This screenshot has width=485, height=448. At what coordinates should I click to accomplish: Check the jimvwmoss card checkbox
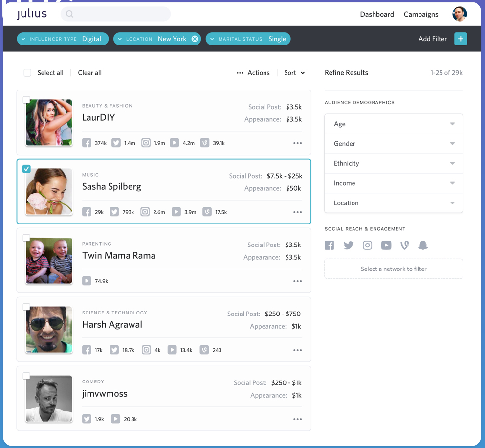click(26, 376)
